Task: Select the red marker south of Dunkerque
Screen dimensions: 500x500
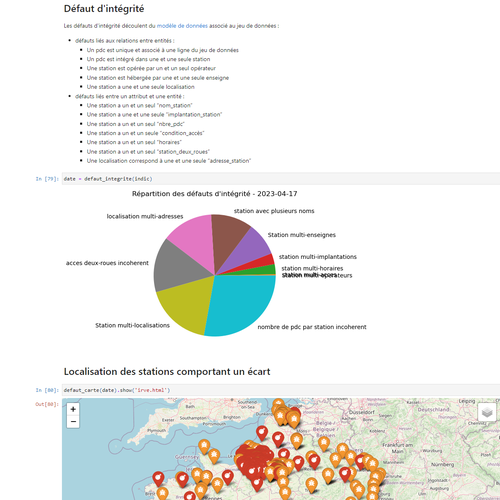Action: point(262,433)
